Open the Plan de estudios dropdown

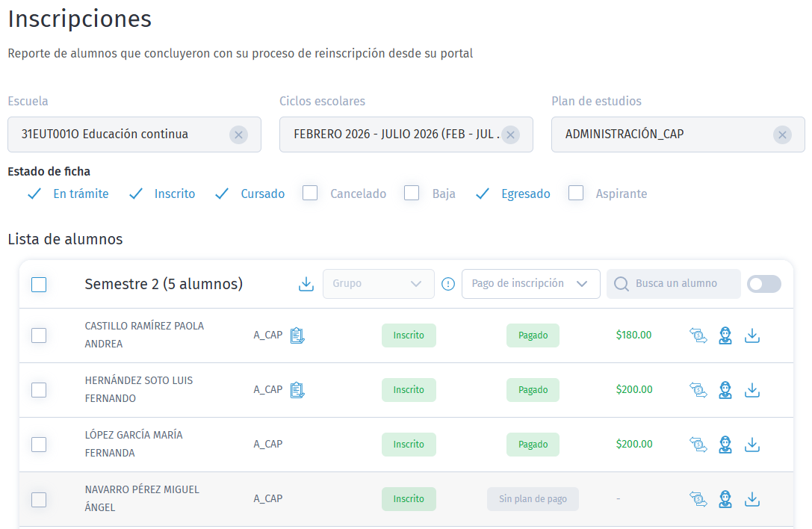(678, 134)
